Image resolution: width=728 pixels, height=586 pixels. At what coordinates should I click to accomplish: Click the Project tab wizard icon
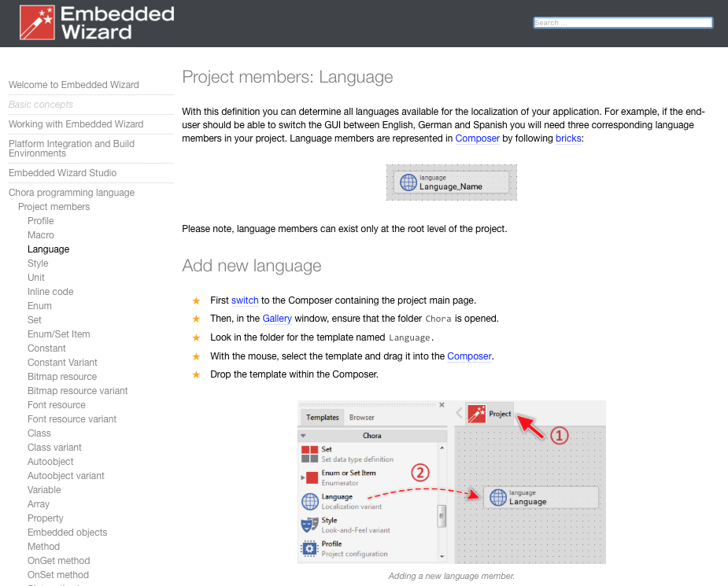tap(477, 414)
